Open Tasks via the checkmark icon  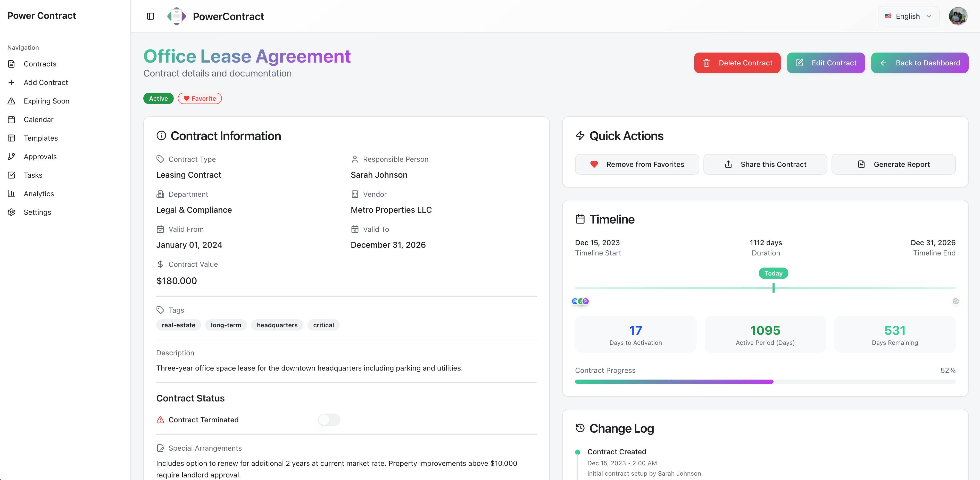11,175
